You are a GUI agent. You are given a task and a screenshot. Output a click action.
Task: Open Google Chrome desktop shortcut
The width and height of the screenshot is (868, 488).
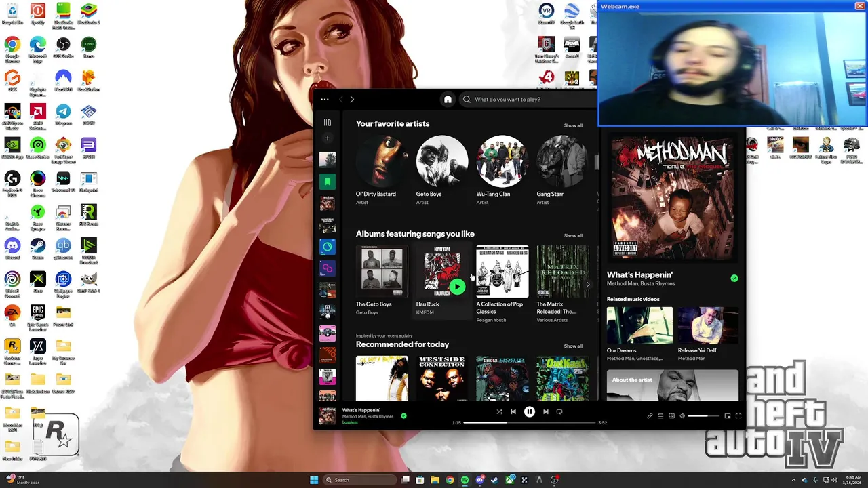[12, 49]
